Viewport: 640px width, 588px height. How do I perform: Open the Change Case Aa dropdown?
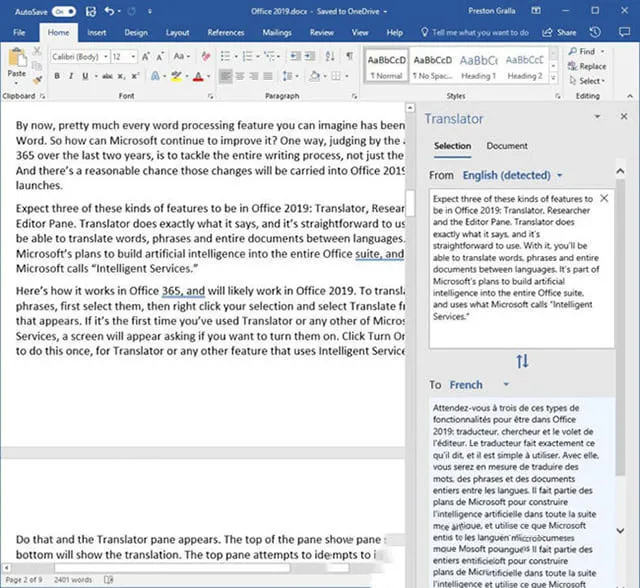coord(182,56)
